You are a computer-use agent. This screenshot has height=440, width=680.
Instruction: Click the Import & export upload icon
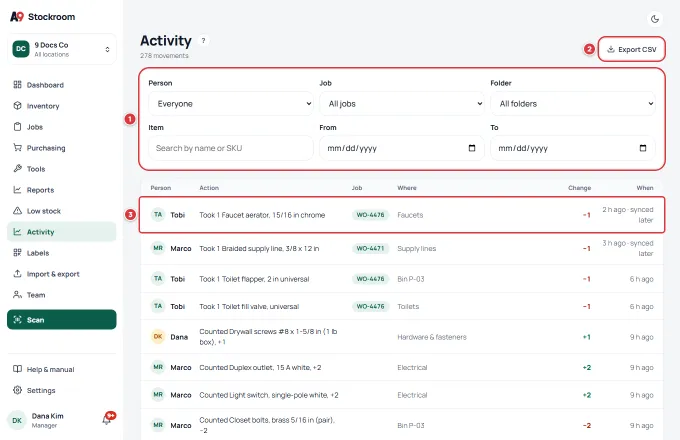coord(17,274)
